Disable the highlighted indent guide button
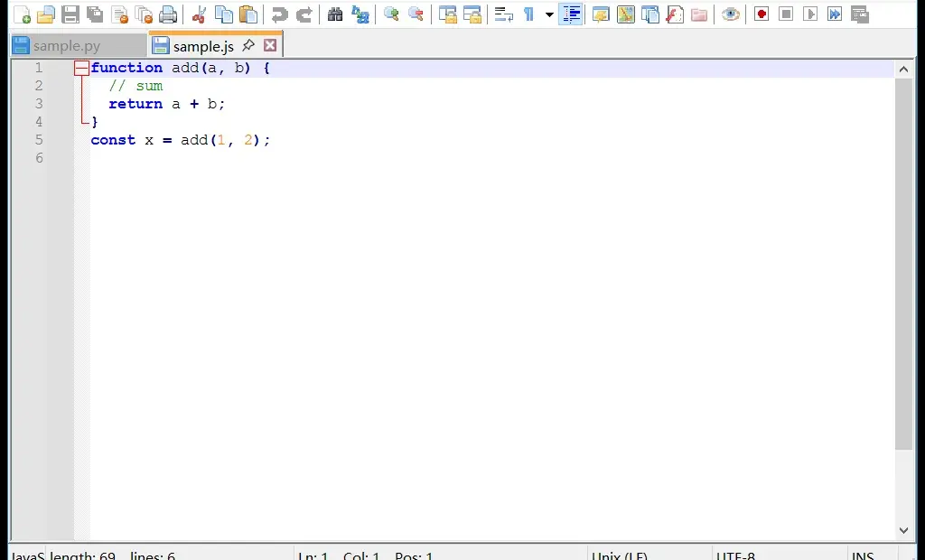This screenshot has height=560, width=925. point(571,14)
